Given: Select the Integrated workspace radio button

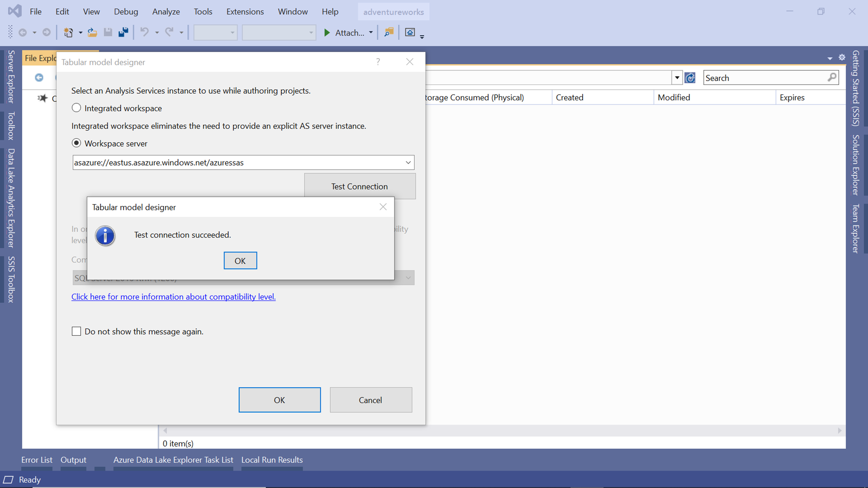Looking at the screenshot, I should [76, 108].
